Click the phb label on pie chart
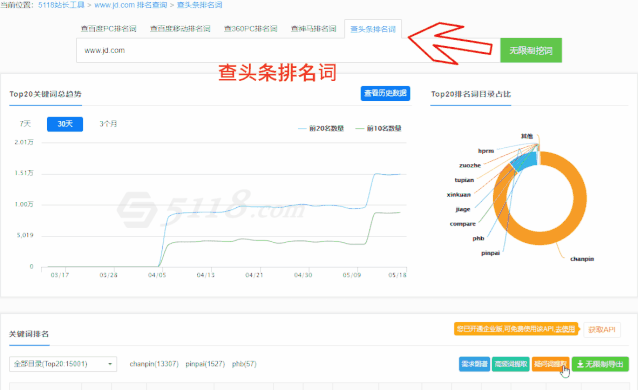This screenshot has height=390, width=638. 478,239
